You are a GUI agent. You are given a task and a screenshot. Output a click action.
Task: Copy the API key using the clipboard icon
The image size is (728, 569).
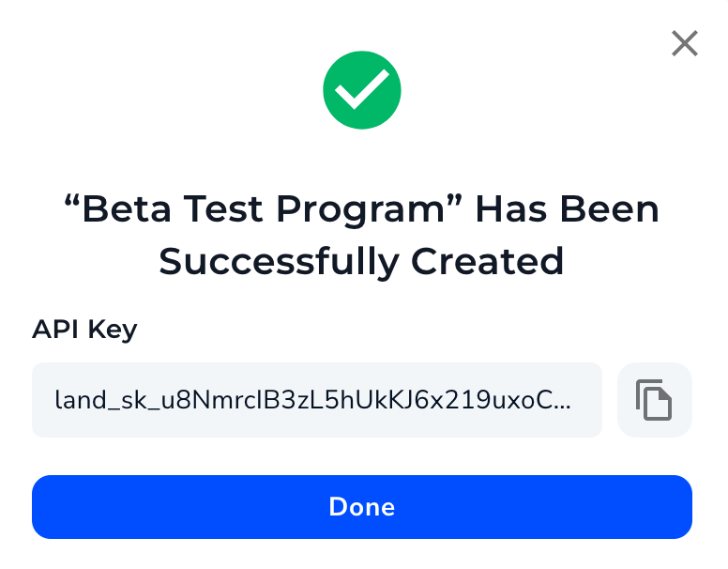coord(654,400)
